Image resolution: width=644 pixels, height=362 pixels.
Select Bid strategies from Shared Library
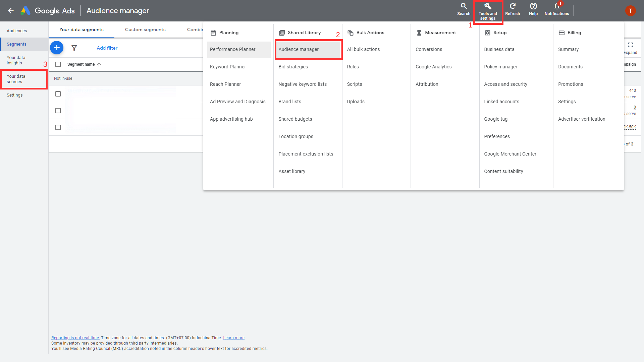click(x=293, y=66)
